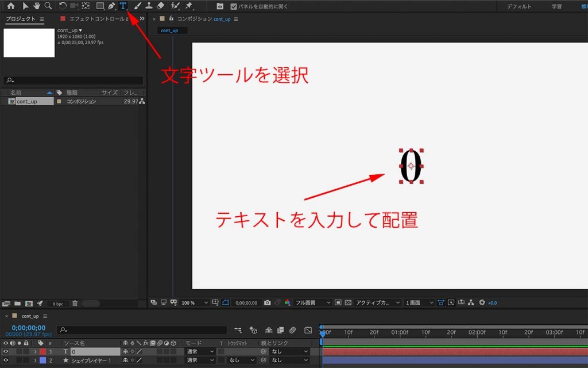Sort by 名前 column header
588x368 pixels.
pyautogui.click(x=16, y=93)
